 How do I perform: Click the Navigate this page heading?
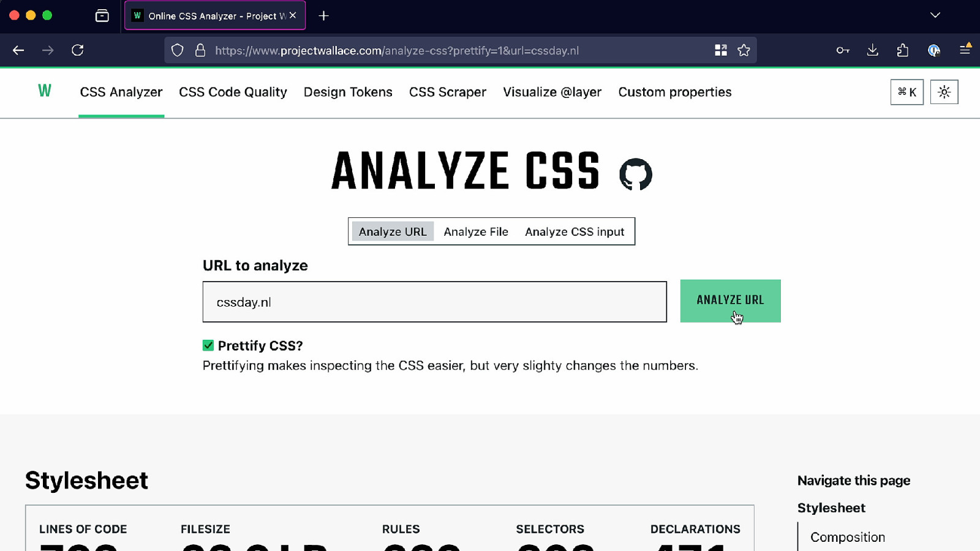[x=854, y=481]
